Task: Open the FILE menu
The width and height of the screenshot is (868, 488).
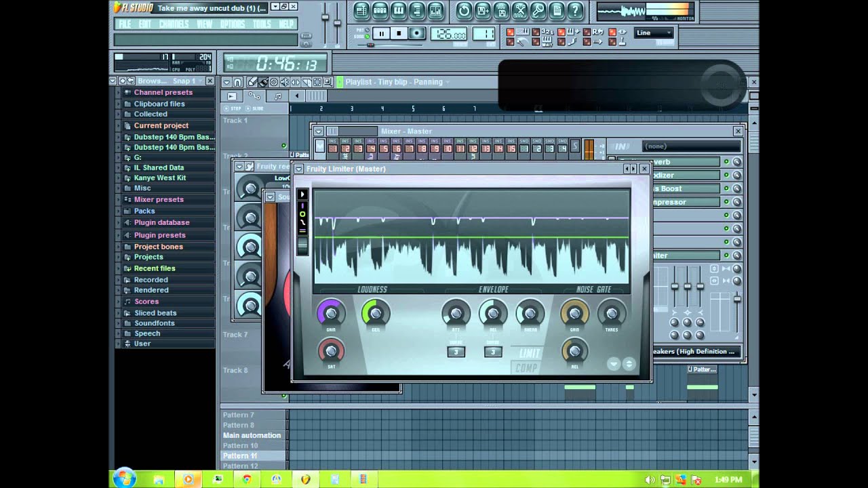Action: (x=125, y=24)
